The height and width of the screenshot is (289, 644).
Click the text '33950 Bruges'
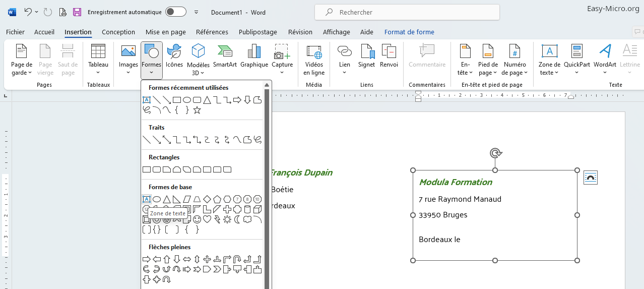point(443,215)
